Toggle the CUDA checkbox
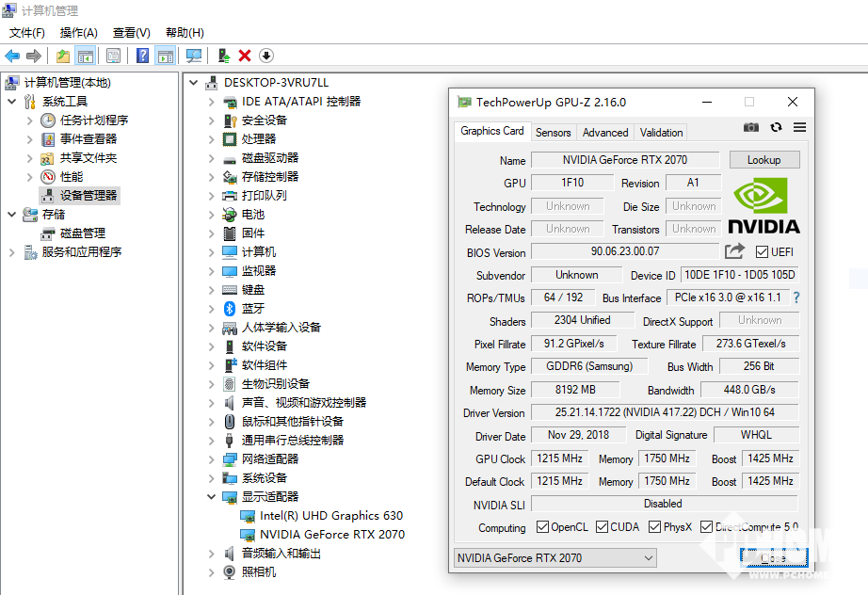Viewport: 868px width, 595px height. coord(602,527)
